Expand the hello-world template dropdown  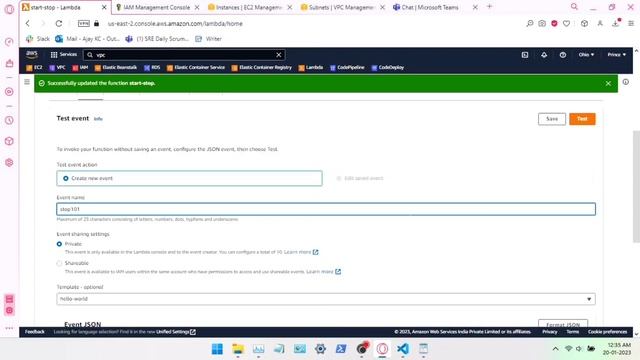click(x=326, y=299)
